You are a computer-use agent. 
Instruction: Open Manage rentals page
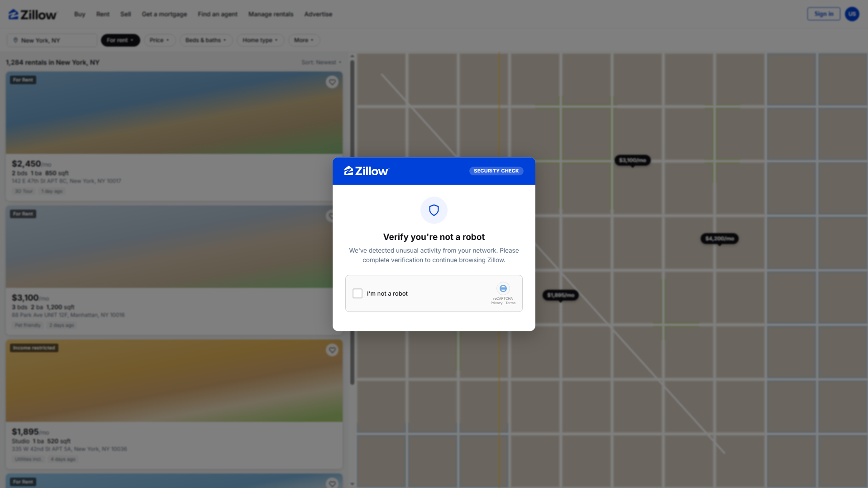coord(271,14)
